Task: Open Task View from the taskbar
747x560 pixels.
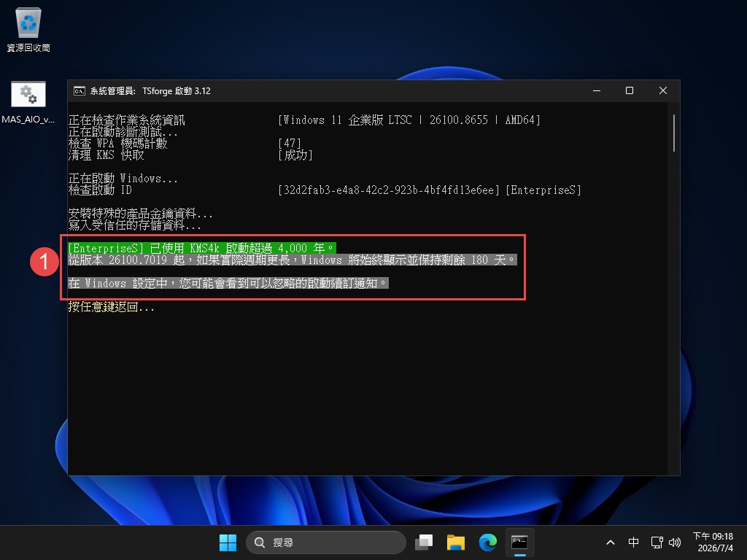Action: coord(424,542)
